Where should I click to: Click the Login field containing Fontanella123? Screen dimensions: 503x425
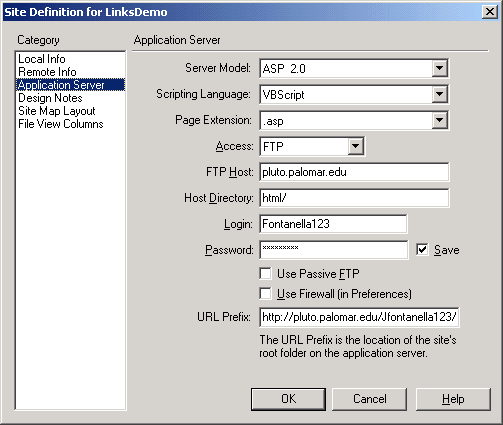tap(333, 224)
